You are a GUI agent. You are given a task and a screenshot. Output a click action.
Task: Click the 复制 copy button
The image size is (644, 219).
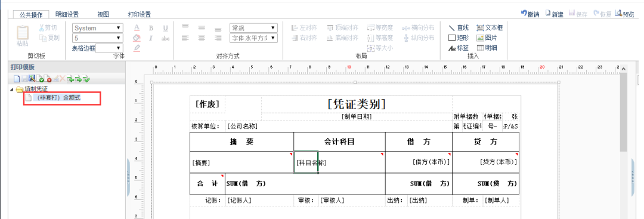pyautogui.click(x=49, y=38)
